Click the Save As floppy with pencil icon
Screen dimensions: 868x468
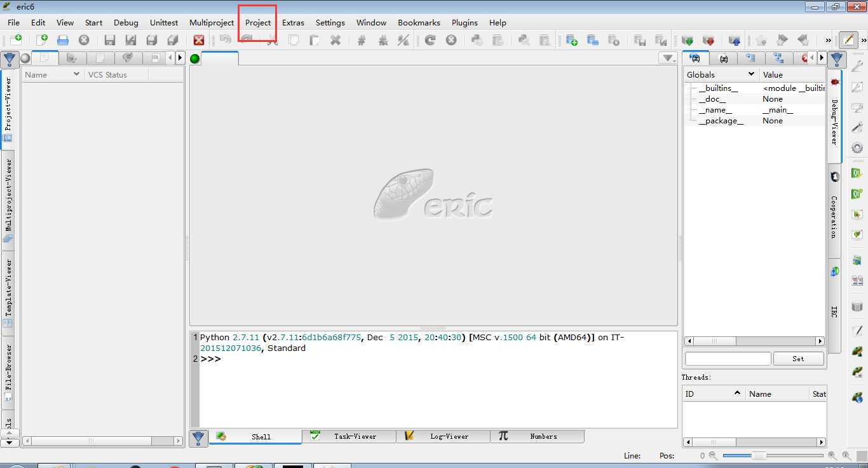(131, 40)
